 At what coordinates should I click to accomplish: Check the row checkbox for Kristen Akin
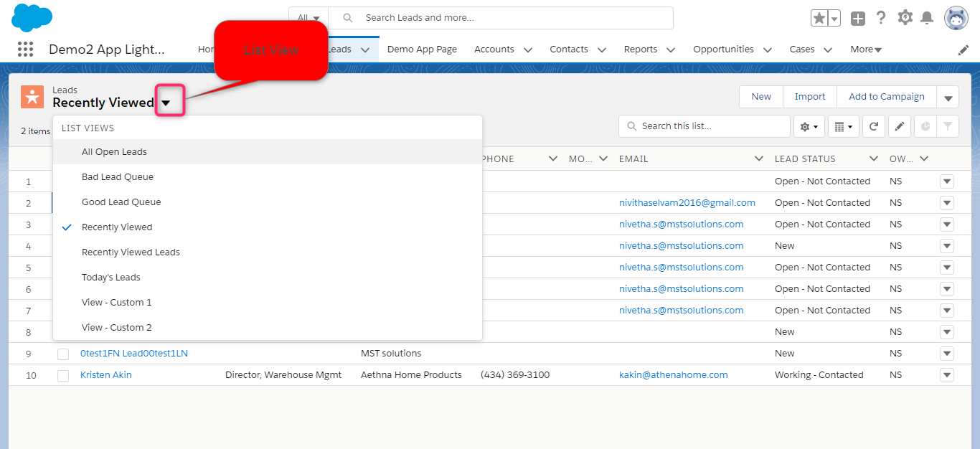coord(63,374)
